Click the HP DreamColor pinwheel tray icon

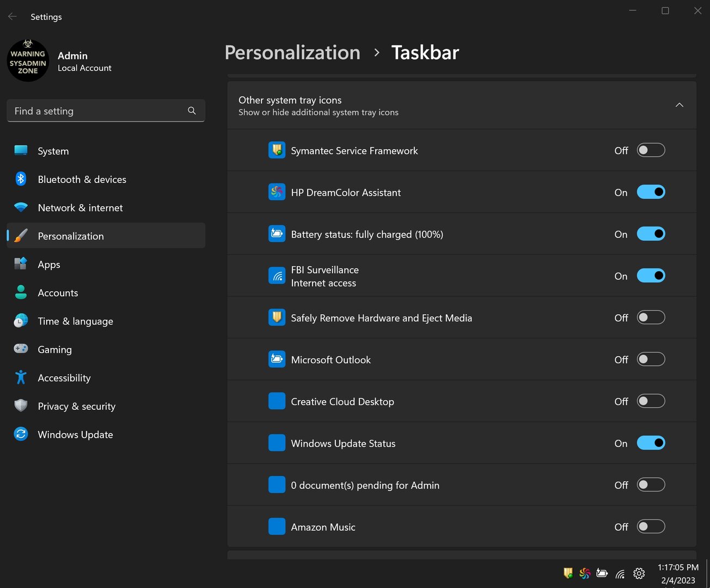585,573
